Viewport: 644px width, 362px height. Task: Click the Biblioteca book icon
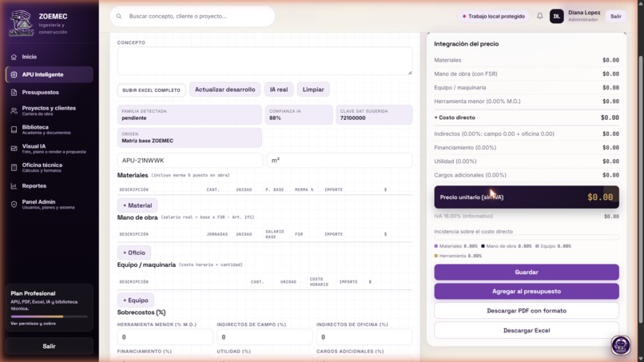[14, 129]
